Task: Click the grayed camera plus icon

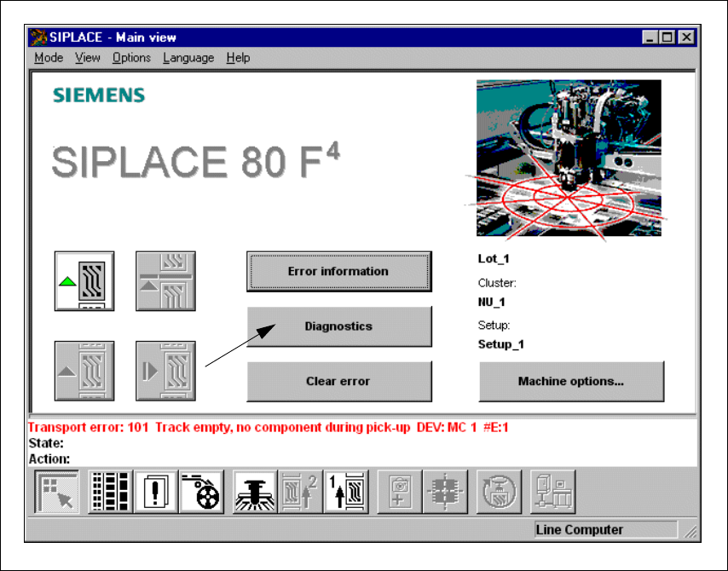Action: 400,492
